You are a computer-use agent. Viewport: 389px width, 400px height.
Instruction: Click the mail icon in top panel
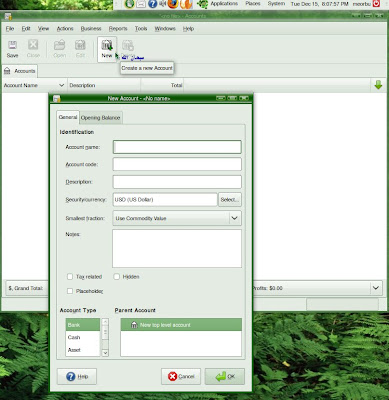coord(141,4)
